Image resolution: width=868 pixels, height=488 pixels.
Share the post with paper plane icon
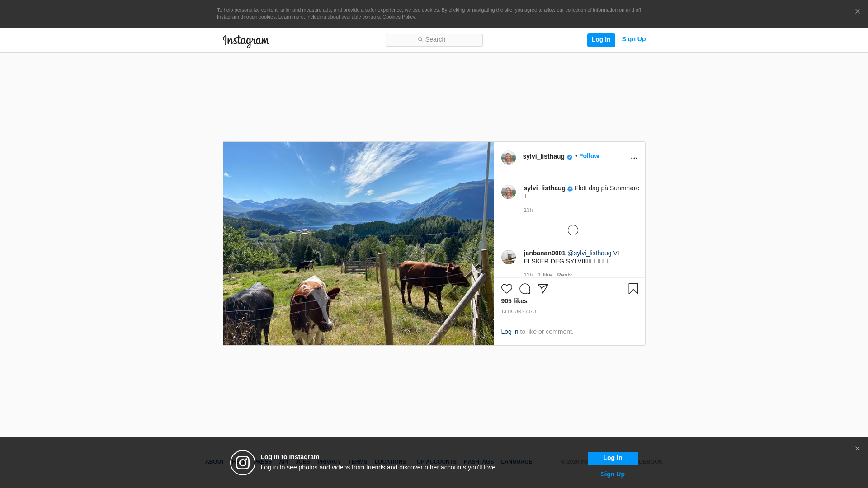coord(543,289)
